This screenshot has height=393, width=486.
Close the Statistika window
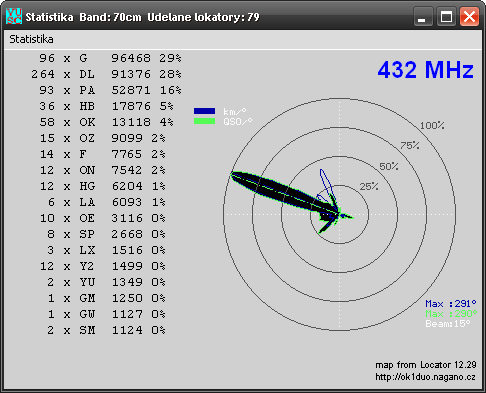click(x=469, y=17)
